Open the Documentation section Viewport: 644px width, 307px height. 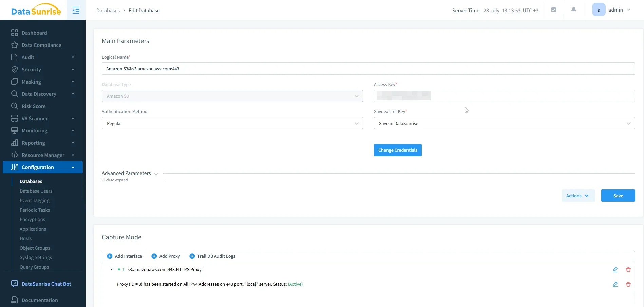coord(40,300)
